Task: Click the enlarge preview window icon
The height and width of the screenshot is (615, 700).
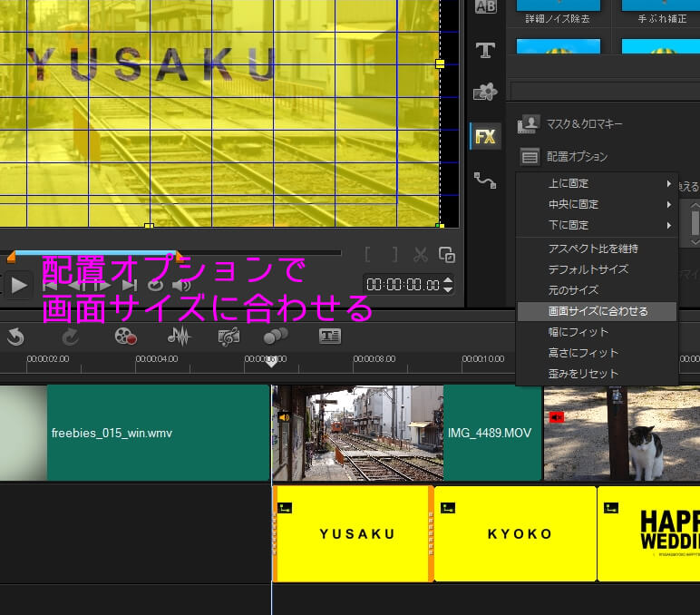Action: tap(447, 255)
